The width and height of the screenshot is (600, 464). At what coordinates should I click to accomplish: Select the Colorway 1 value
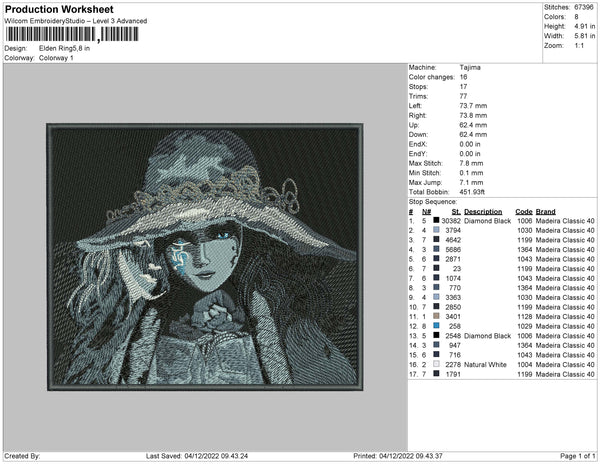tap(56, 58)
